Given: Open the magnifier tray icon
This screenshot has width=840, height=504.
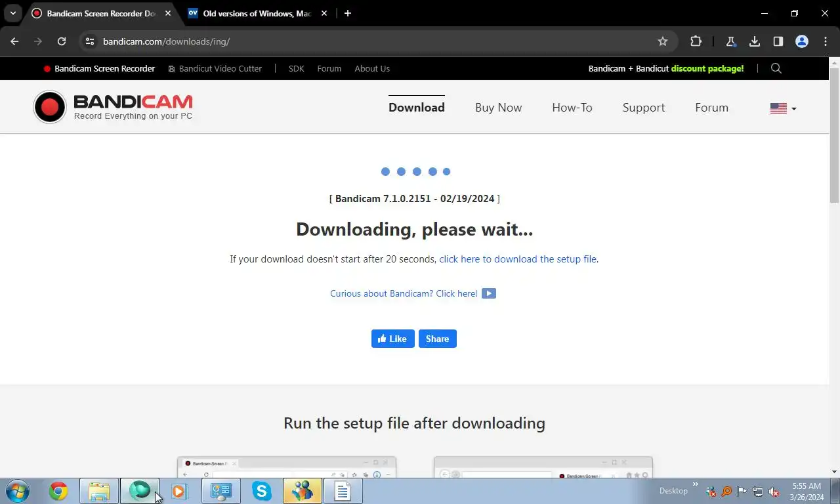Looking at the screenshot, I should [x=726, y=491].
